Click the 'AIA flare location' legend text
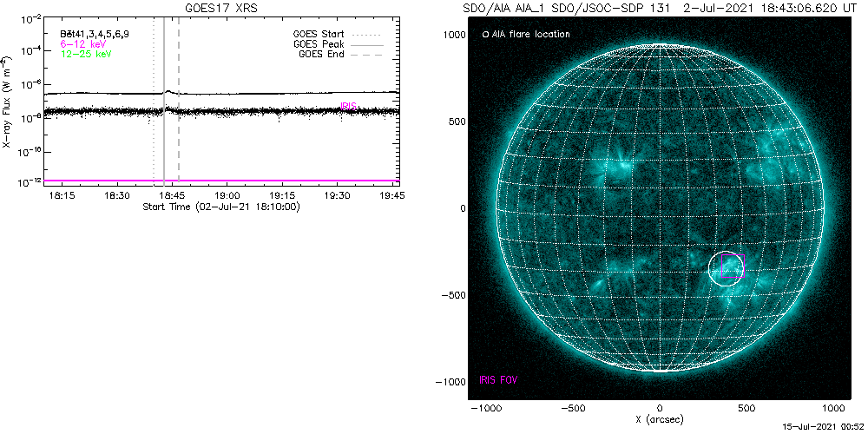868x434 pixels. 529,35
